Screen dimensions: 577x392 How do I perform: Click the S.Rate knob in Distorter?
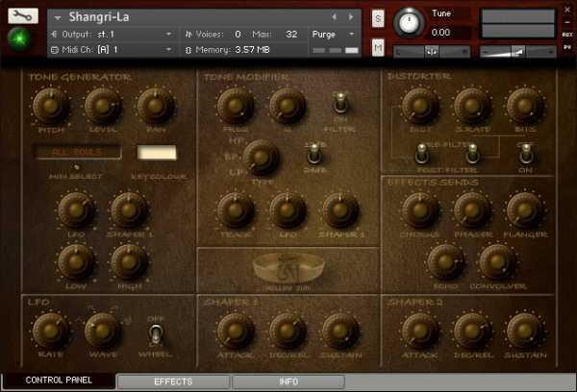click(x=472, y=106)
